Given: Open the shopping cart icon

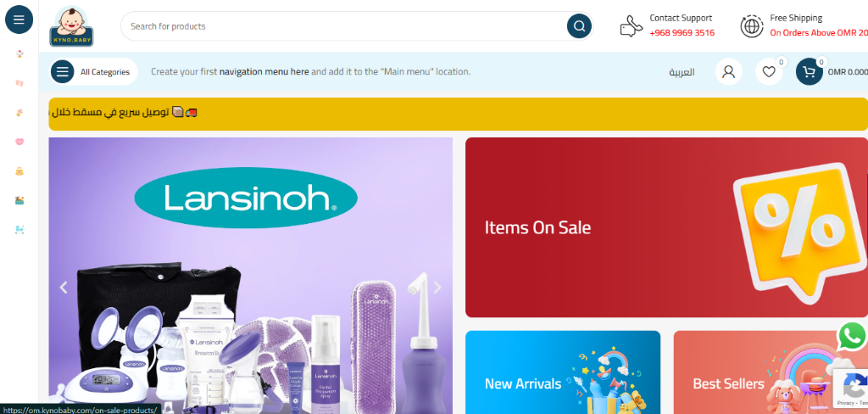Looking at the screenshot, I should pos(809,71).
